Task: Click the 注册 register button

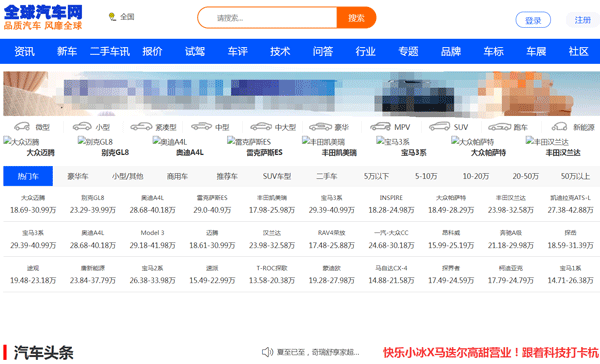Action: click(582, 20)
